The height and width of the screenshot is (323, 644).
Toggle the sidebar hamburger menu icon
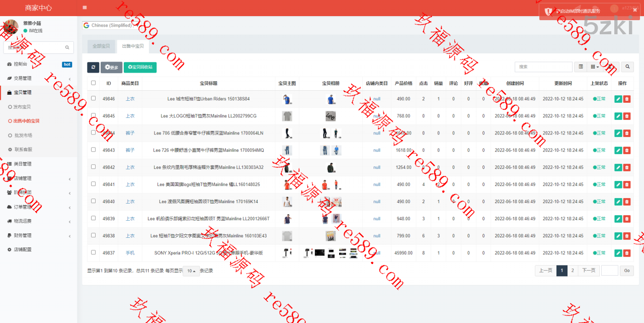point(85,8)
